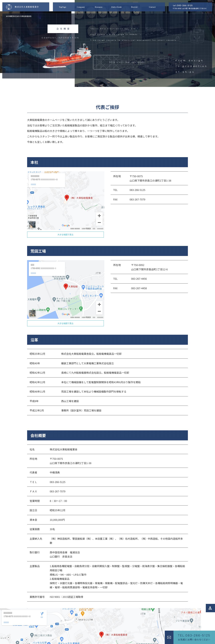Click Google logo on the 荒田工場 map
The image size is (215, 644).
coord(66,314)
